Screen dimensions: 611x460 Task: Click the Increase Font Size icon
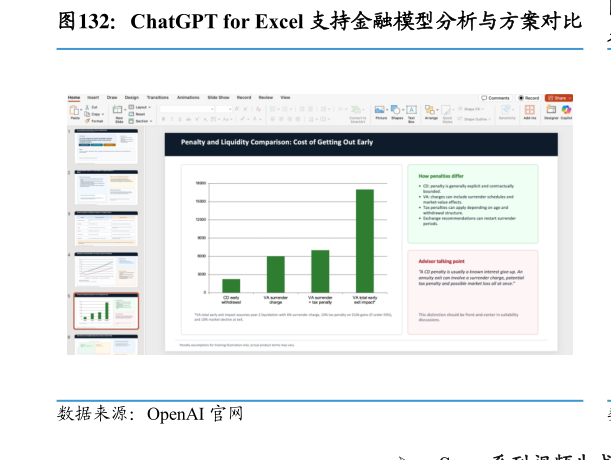click(x=237, y=109)
